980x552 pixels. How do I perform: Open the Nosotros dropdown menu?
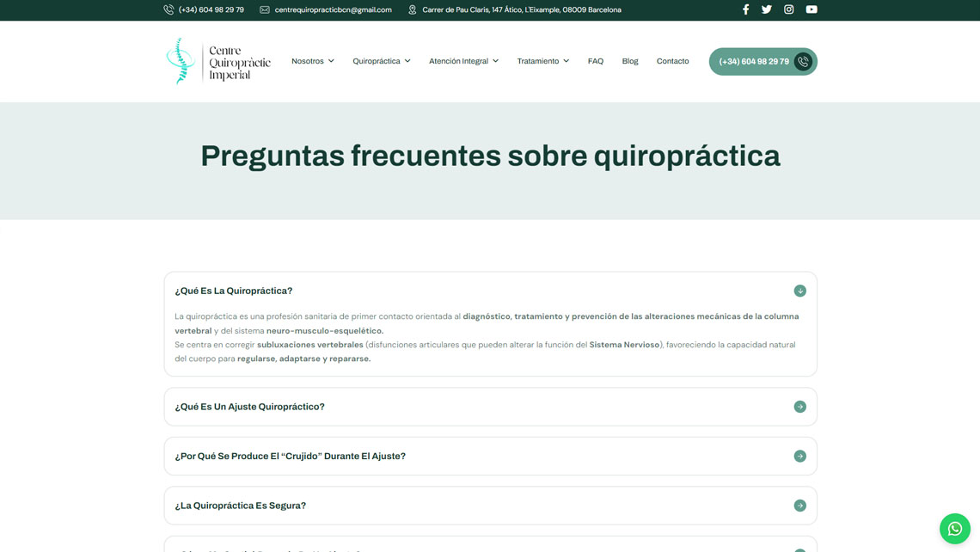[x=313, y=61]
